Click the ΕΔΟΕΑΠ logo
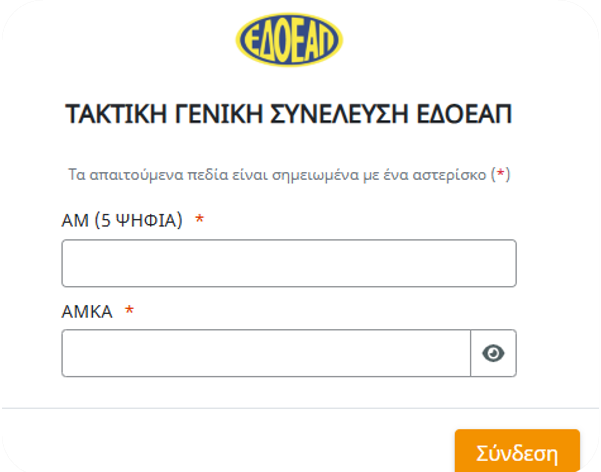The height and width of the screenshot is (472, 601). point(289,41)
